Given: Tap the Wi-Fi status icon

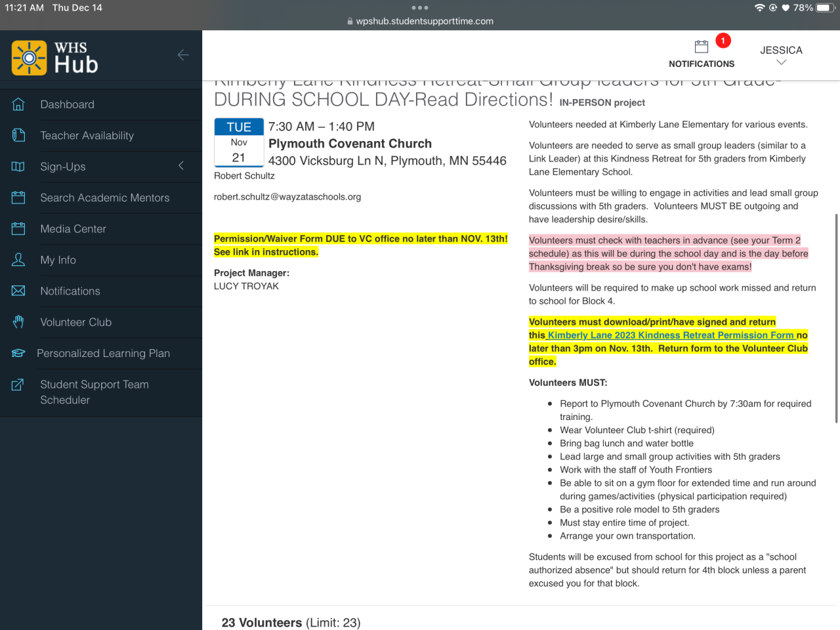Looking at the screenshot, I should click(760, 8).
